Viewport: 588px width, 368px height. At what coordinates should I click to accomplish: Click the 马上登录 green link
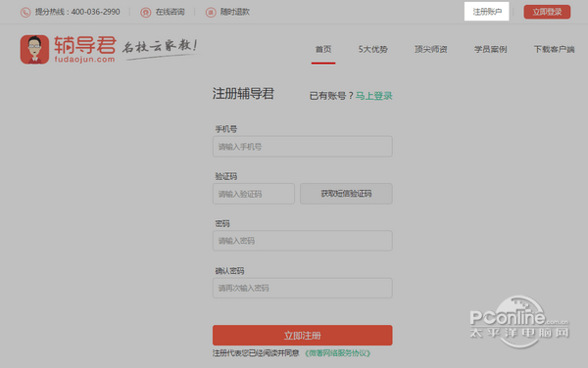[x=374, y=96]
